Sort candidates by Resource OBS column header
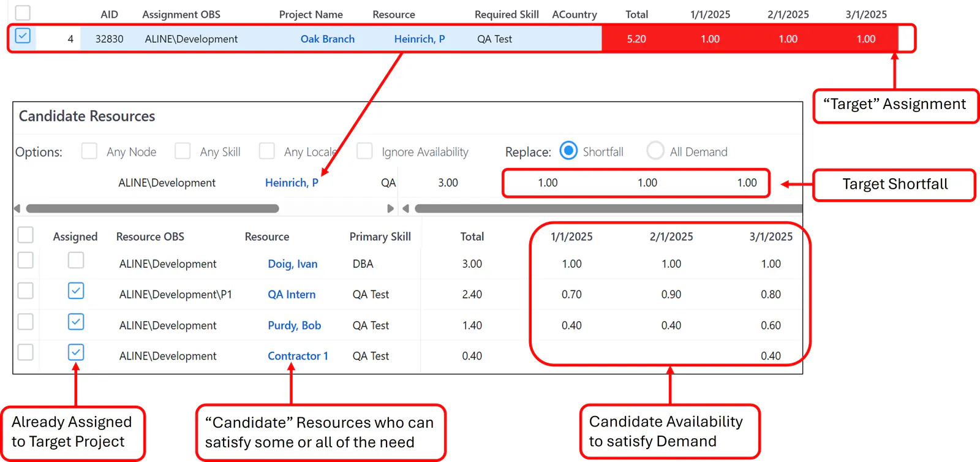Viewport: 980px width, 462px height. tap(150, 237)
